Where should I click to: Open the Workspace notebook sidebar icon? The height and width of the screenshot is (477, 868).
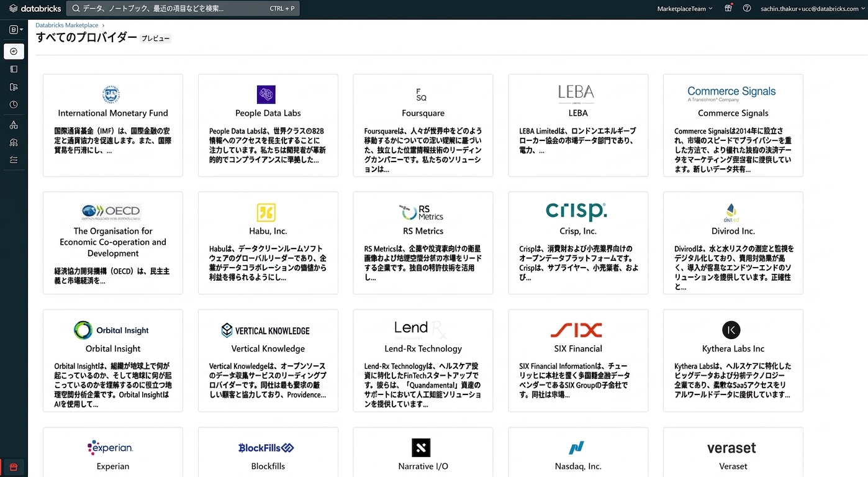pos(14,69)
